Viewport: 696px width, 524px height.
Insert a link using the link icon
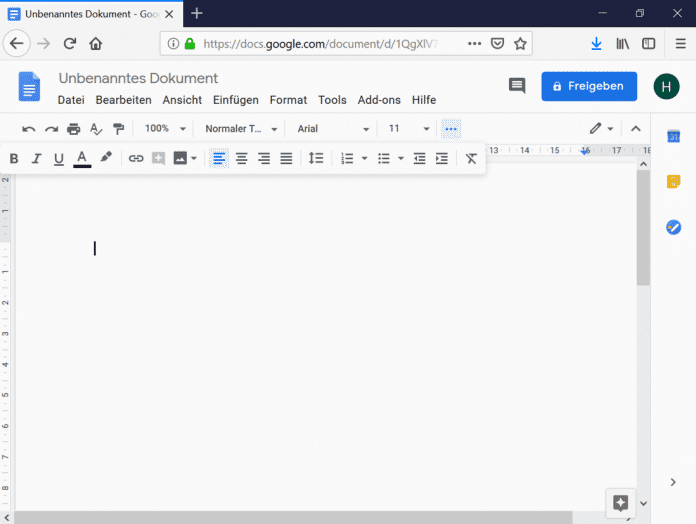point(136,158)
